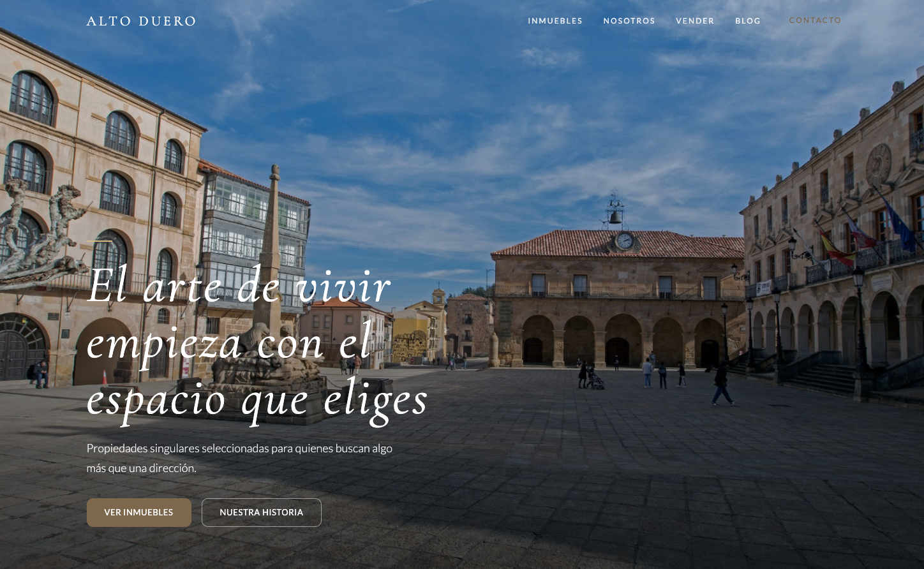This screenshot has width=924, height=569.
Task: Go to the Inmuebles menu item
Action: pos(555,21)
